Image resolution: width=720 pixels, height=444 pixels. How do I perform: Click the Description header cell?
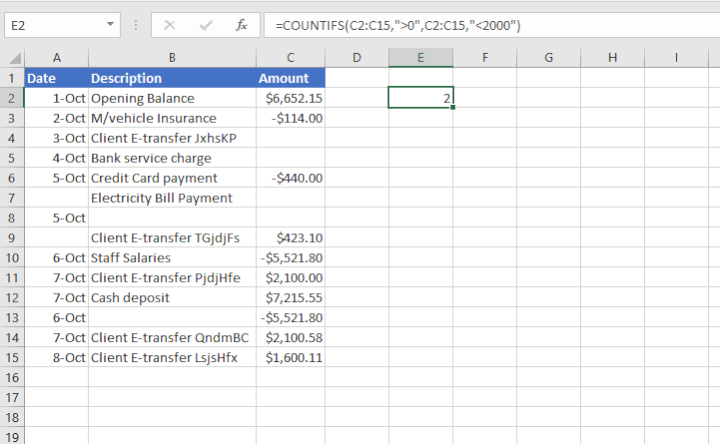pyautogui.click(x=171, y=78)
